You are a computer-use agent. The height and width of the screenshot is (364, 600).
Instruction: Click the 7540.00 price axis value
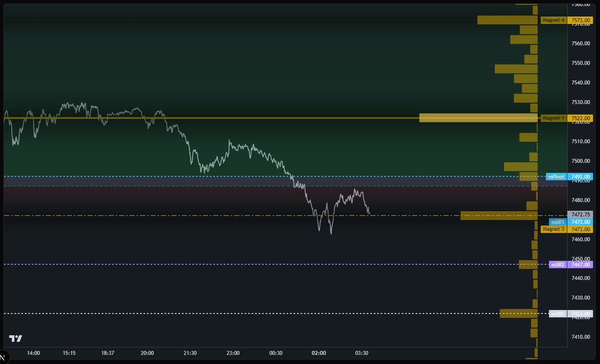pos(581,82)
